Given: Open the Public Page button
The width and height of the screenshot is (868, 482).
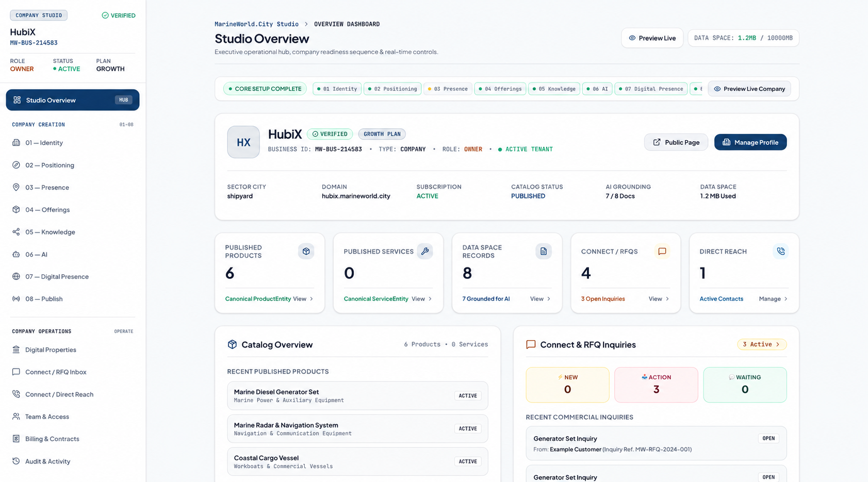Looking at the screenshot, I should [x=676, y=142].
